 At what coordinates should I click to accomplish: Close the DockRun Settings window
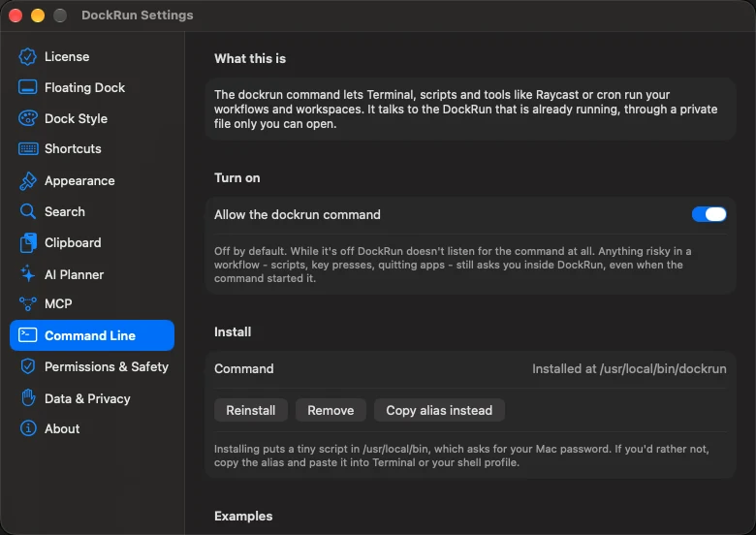16,16
